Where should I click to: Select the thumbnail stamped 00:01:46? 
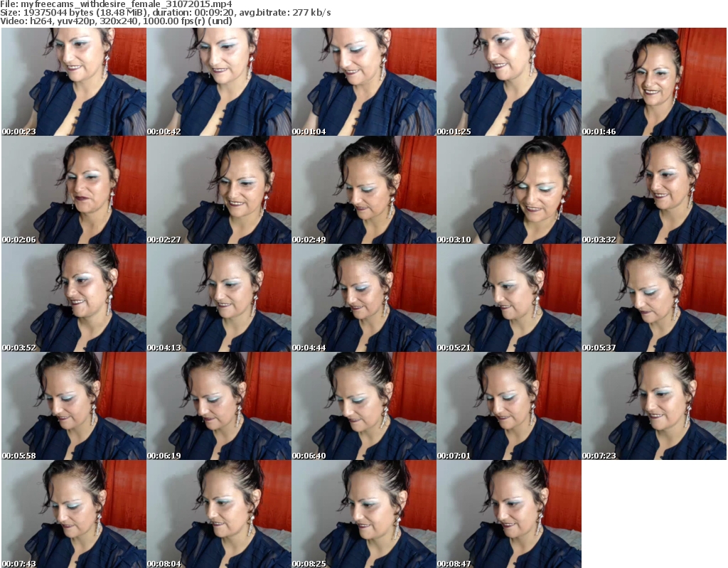pos(654,82)
